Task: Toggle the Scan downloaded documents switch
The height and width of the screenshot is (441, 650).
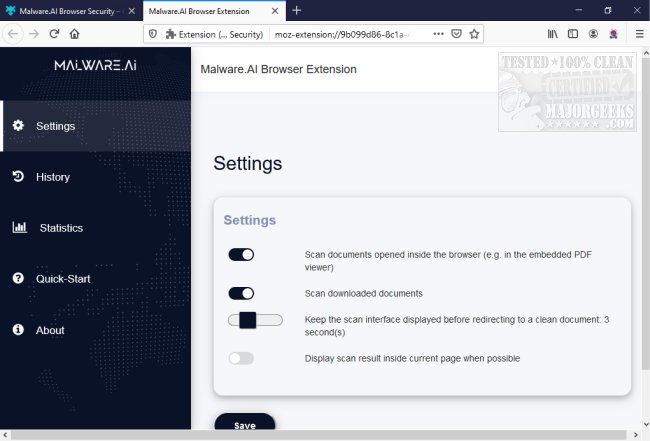Action: pyautogui.click(x=241, y=293)
